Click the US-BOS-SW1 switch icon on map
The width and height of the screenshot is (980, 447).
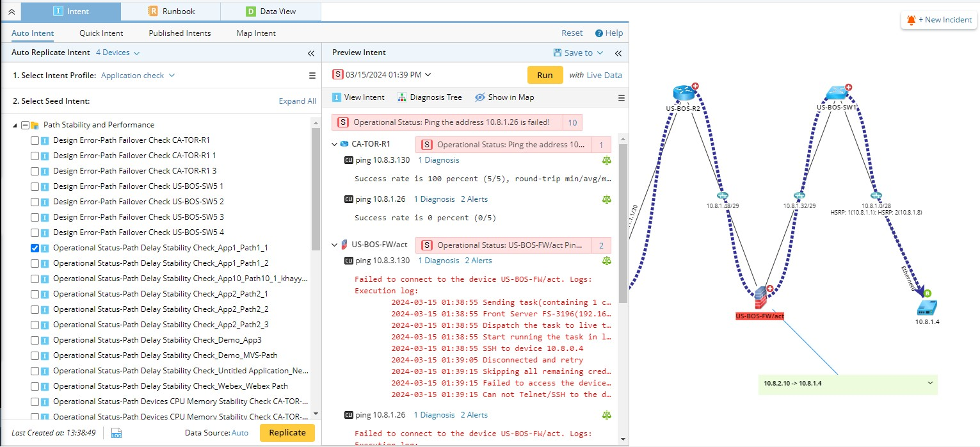coord(836,93)
